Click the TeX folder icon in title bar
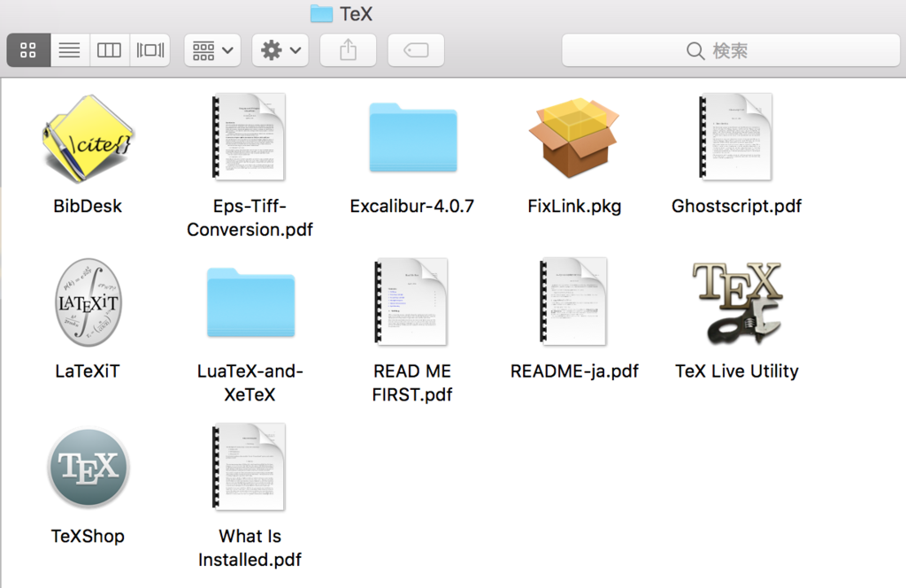Image resolution: width=906 pixels, height=588 pixels. point(321,13)
